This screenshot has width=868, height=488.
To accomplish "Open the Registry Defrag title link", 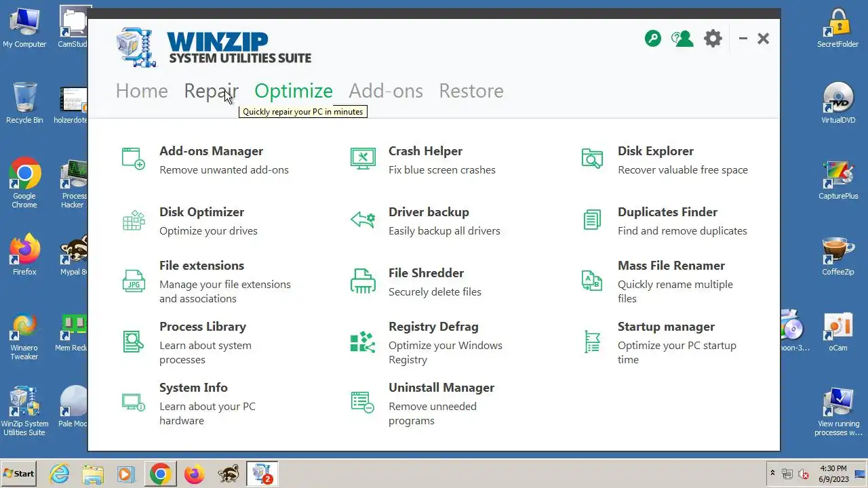I will pyautogui.click(x=433, y=327).
